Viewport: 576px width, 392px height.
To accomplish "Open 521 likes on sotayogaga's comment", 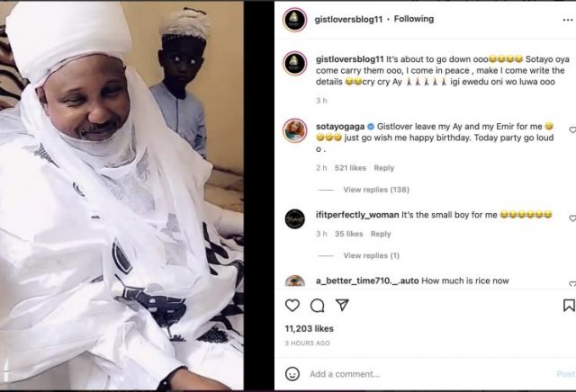I will tap(350, 168).
